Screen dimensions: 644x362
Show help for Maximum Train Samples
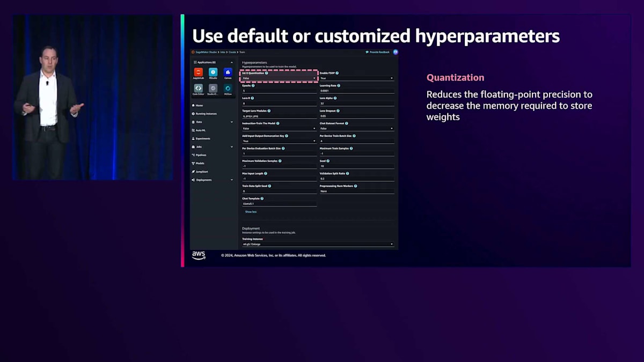pos(351,149)
